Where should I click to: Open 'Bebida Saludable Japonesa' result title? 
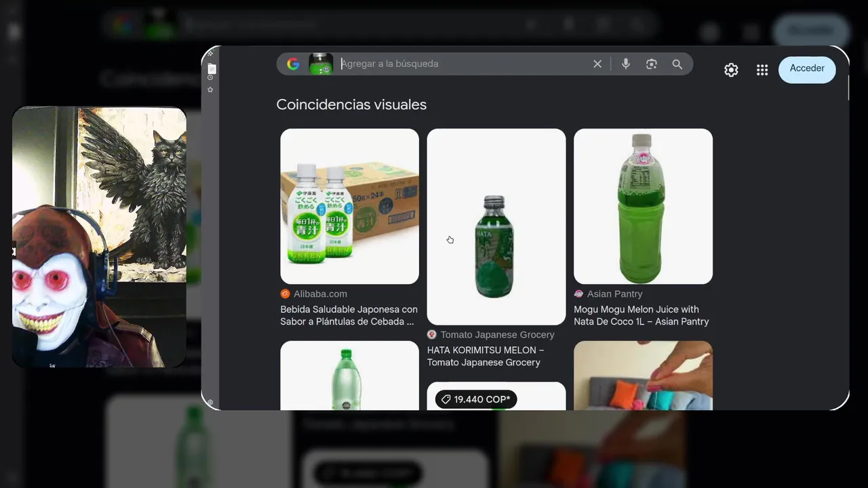[x=349, y=315]
